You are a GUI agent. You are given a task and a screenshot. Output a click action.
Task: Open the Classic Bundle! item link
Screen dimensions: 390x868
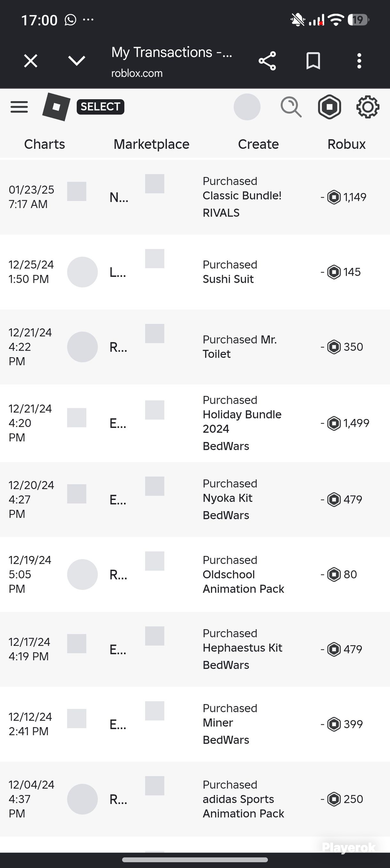coord(242,196)
